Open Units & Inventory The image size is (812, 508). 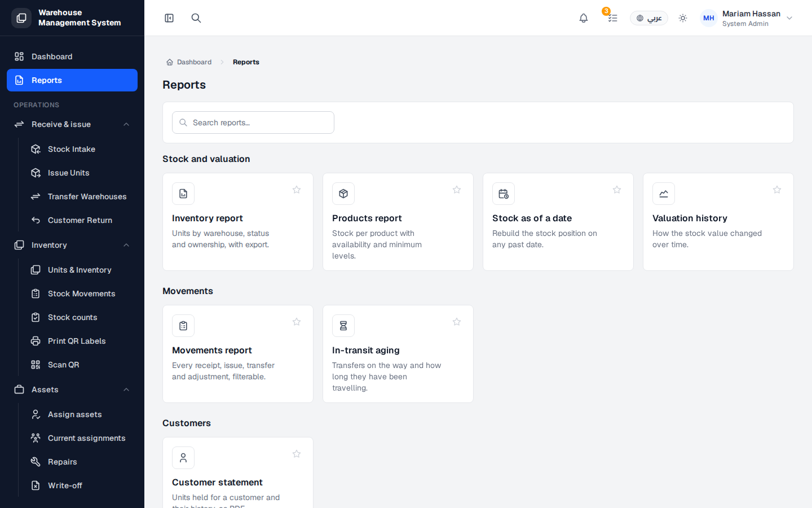(80, 270)
